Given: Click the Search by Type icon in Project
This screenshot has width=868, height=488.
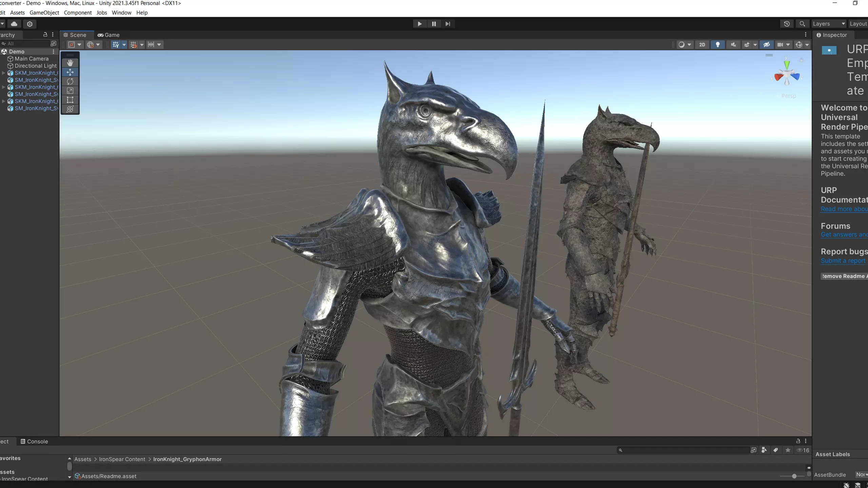Looking at the screenshot, I should 764,450.
